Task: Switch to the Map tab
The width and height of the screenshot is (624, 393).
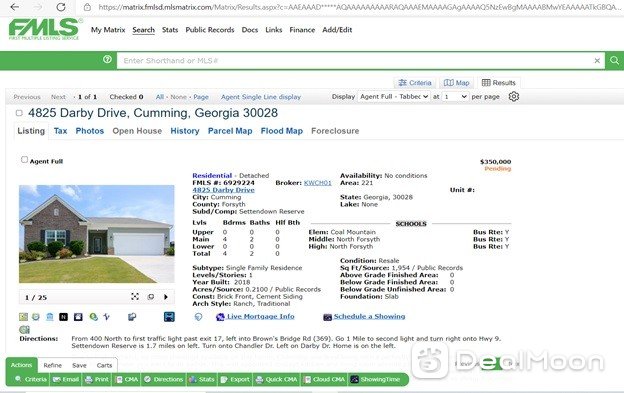Action: [x=456, y=83]
